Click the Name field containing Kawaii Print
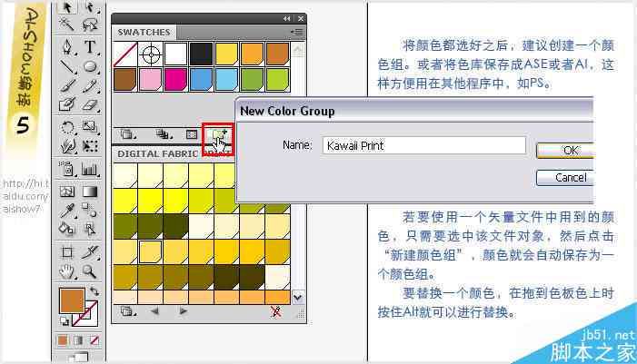 (x=424, y=145)
